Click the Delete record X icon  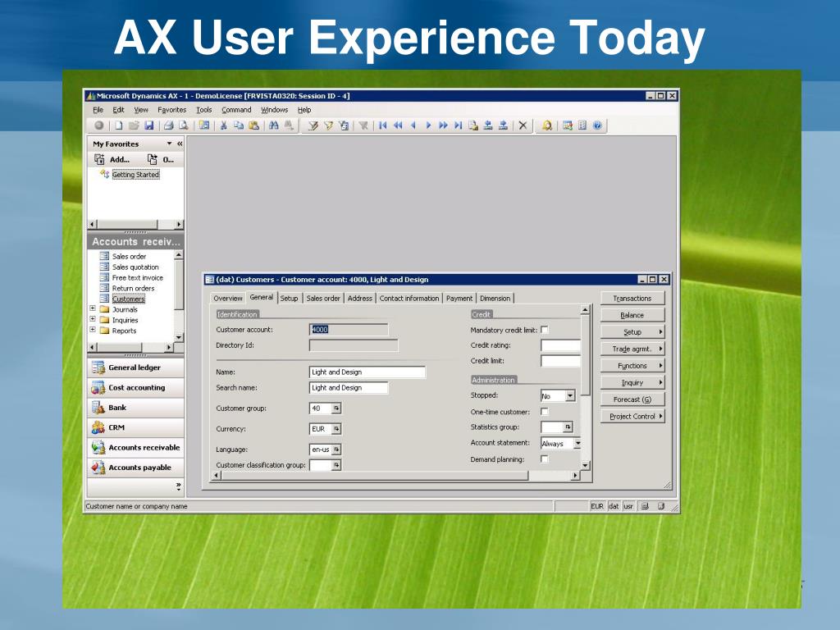pyautogui.click(x=523, y=126)
